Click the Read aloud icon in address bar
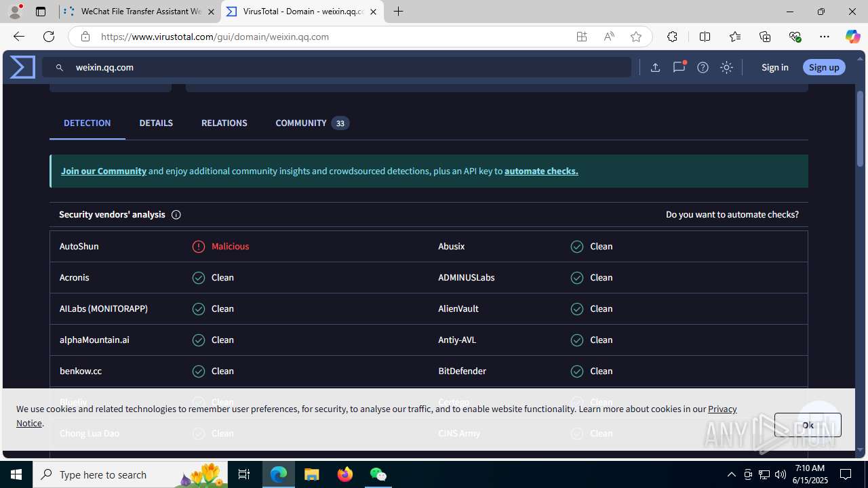 (609, 37)
